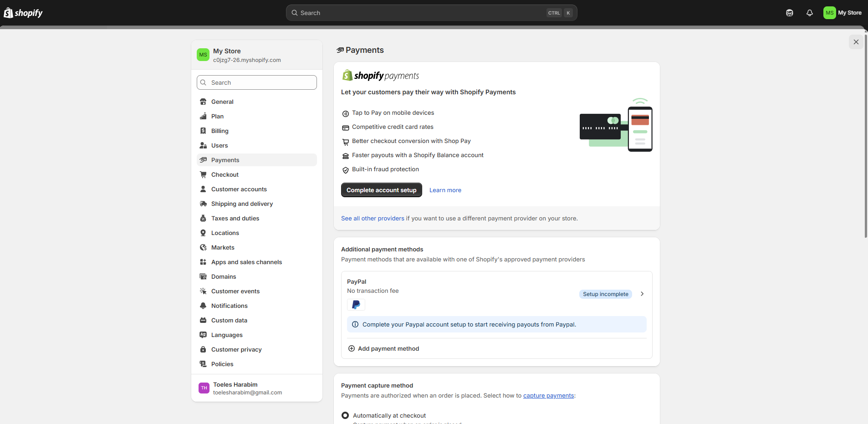Select Languages in the sidebar
Screen dimensions: 868x424
click(257, 335)
